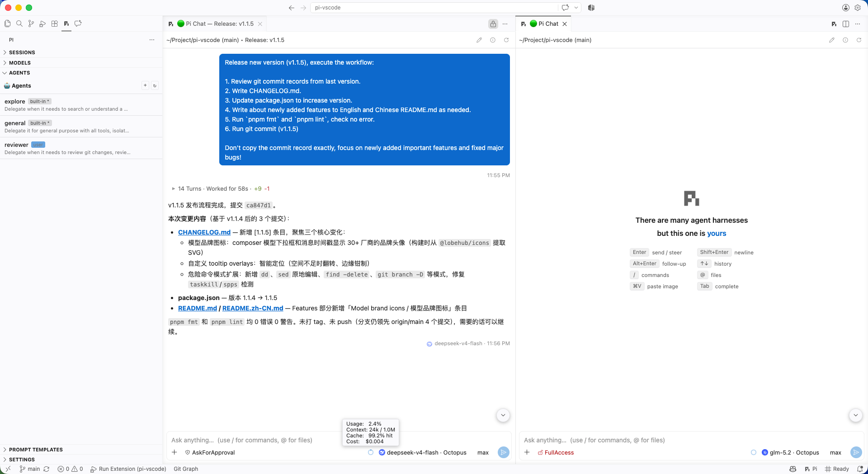
Task: Open the Explorer view in activity bar
Action: pyautogui.click(x=8, y=23)
